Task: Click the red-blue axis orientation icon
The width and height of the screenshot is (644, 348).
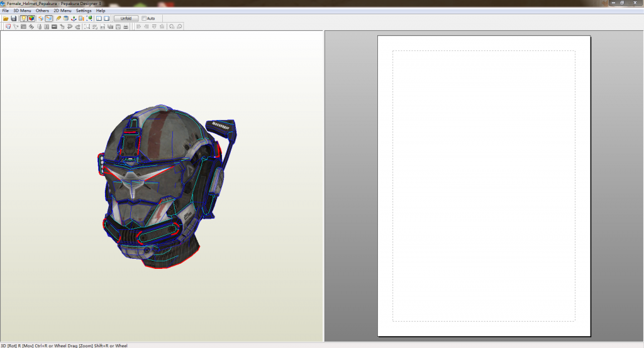Action: pos(74,18)
